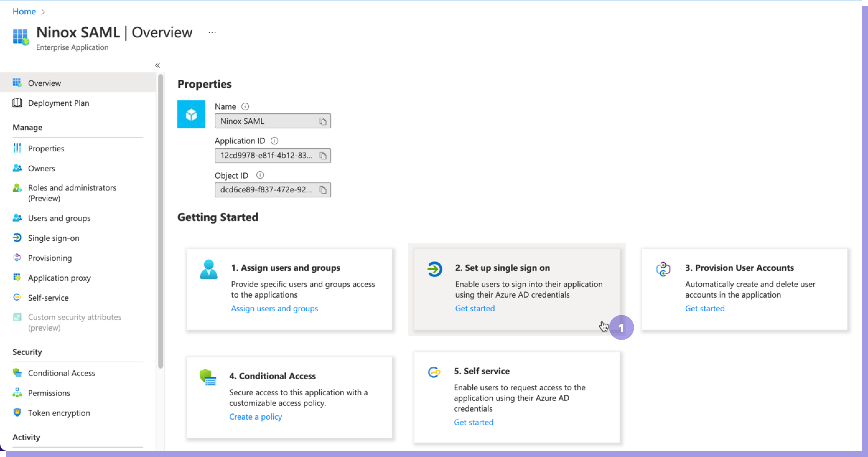868x457 pixels.
Task: Open Token encryption in sidebar
Action: pyautogui.click(x=78, y=412)
